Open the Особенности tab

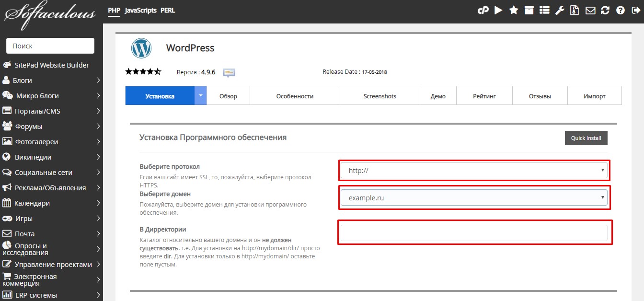pos(295,95)
